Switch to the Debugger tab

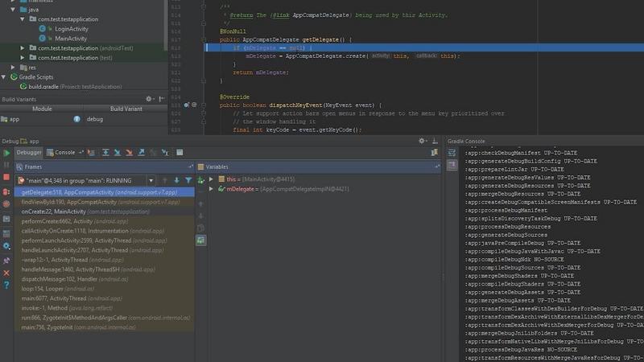(x=29, y=153)
